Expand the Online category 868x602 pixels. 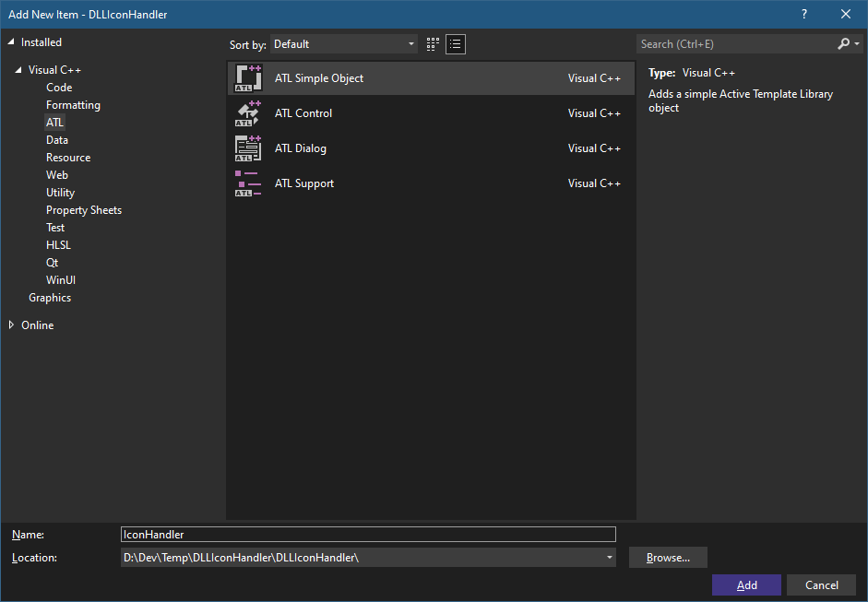coord(12,325)
